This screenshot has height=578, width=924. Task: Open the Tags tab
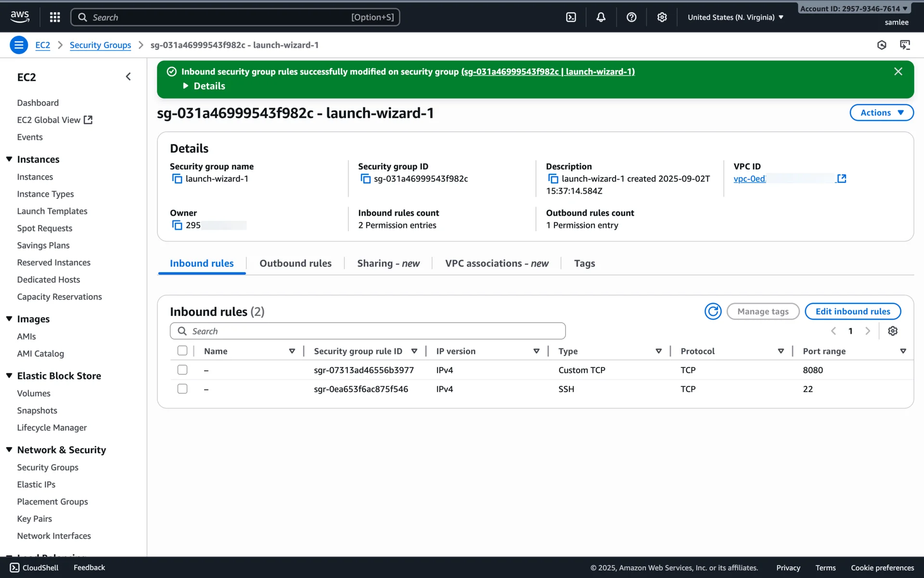[584, 263]
